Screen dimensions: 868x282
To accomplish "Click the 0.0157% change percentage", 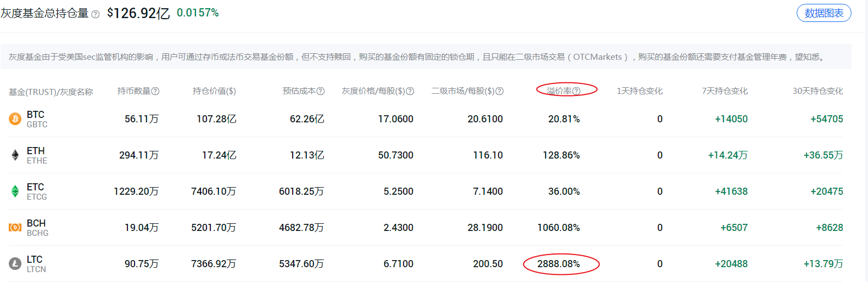I will tap(198, 13).
